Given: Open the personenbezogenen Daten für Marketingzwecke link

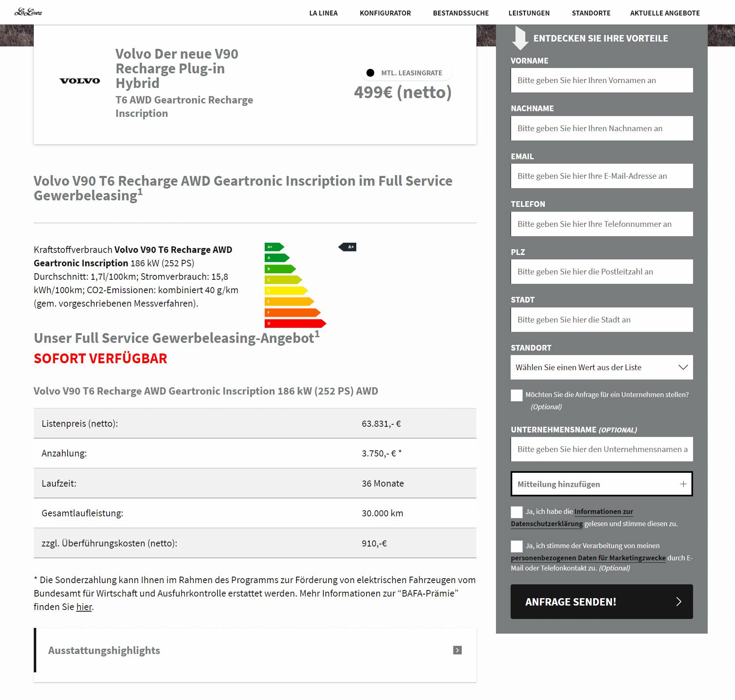Looking at the screenshot, I should [x=588, y=558].
